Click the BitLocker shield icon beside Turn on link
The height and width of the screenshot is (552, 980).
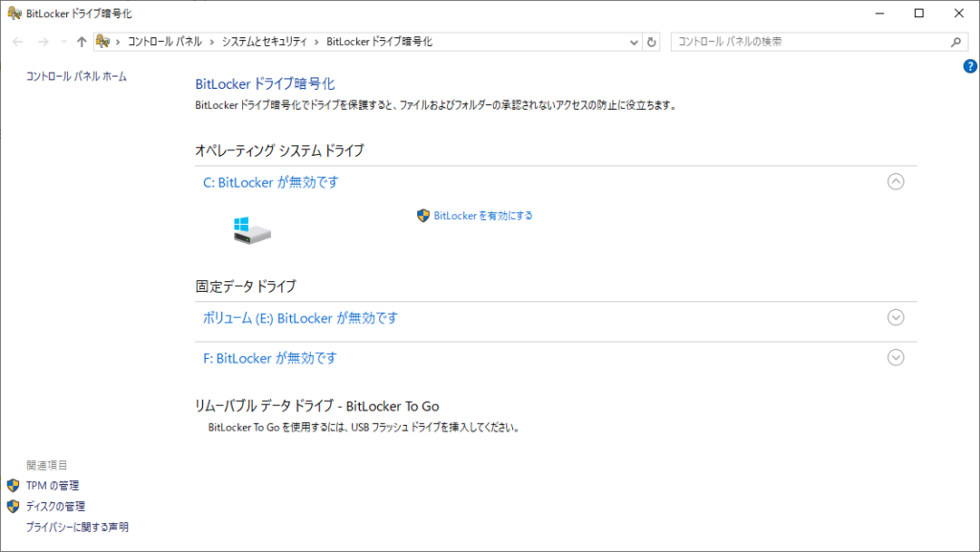coord(423,215)
